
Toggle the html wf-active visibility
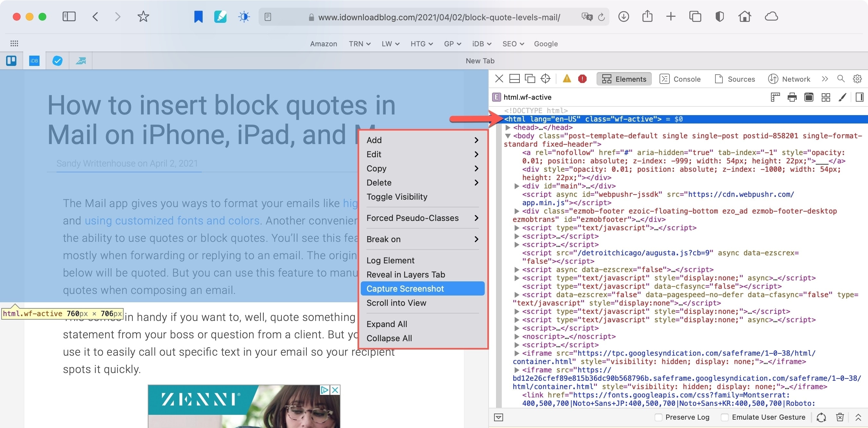396,197
